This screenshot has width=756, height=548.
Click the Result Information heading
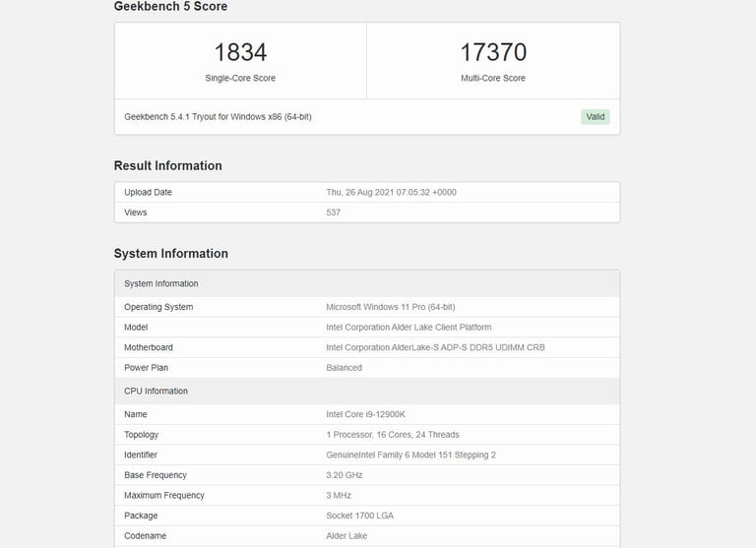click(167, 165)
